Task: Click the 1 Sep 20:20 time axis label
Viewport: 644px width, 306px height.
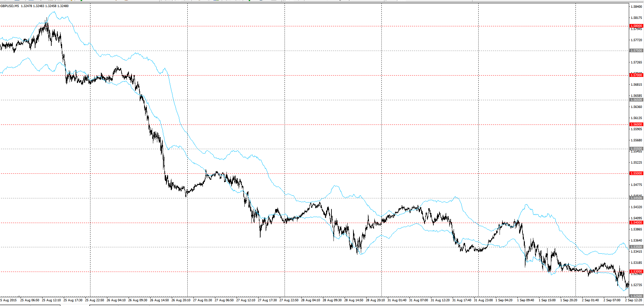Action: point(569,300)
